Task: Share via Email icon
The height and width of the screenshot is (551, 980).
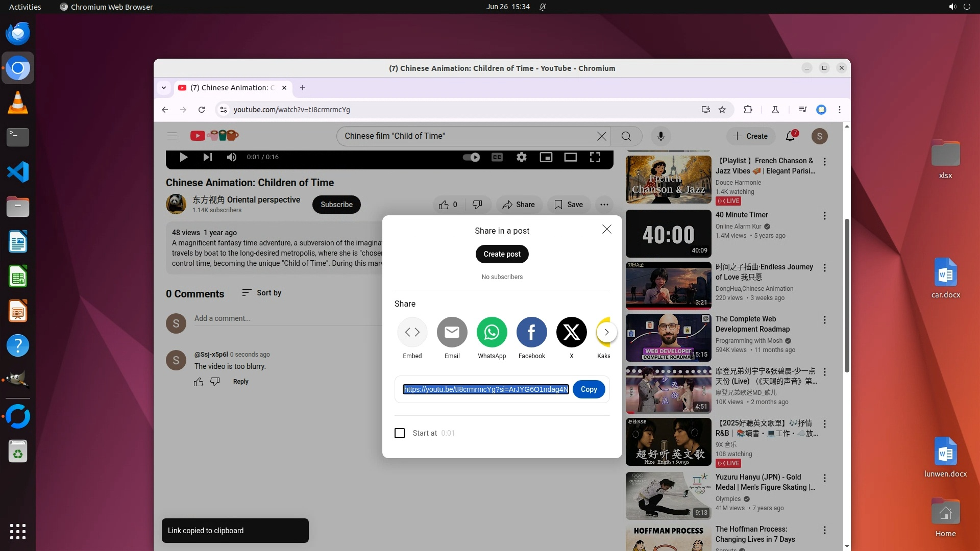Action: tap(452, 332)
